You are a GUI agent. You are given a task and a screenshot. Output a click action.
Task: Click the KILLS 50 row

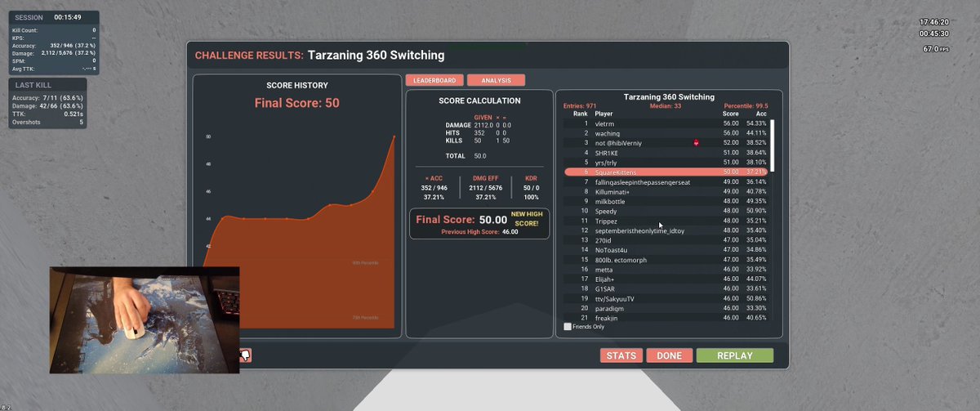click(x=478, y=141)
